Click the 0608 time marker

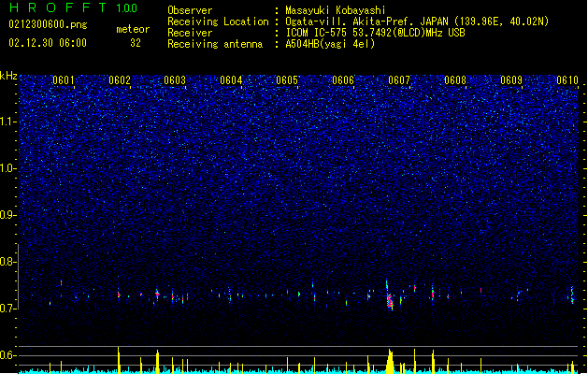(455, 80)
